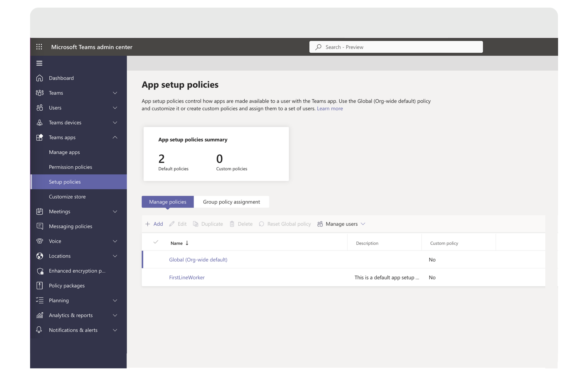Click the Policy packages icon
Image resolution: width=588 pixels, height=376 pixels.
40,285
